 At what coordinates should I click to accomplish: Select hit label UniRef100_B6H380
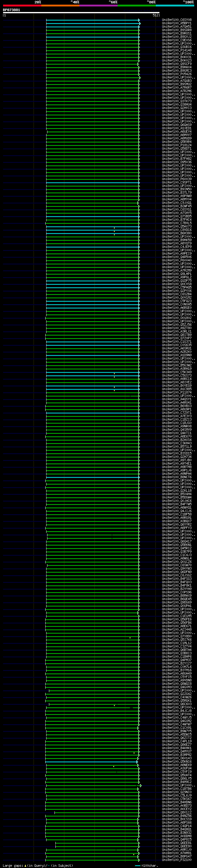(x=177, y=233)
